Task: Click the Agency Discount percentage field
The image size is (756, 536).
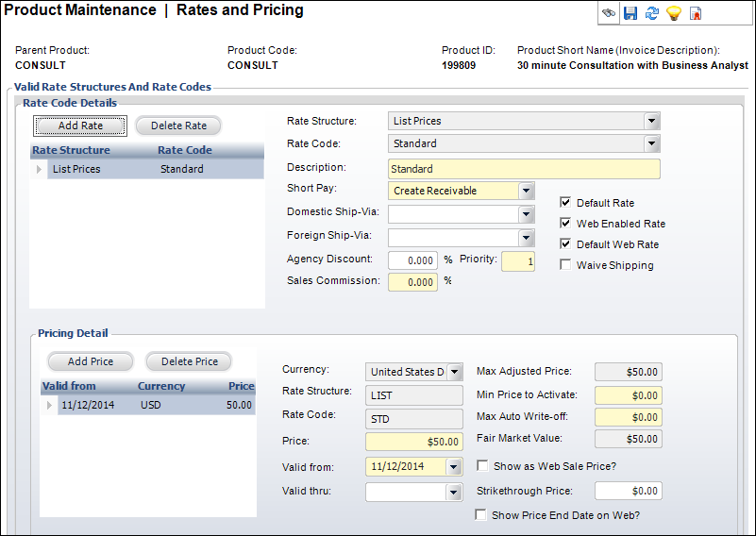Action: [412, 260]
